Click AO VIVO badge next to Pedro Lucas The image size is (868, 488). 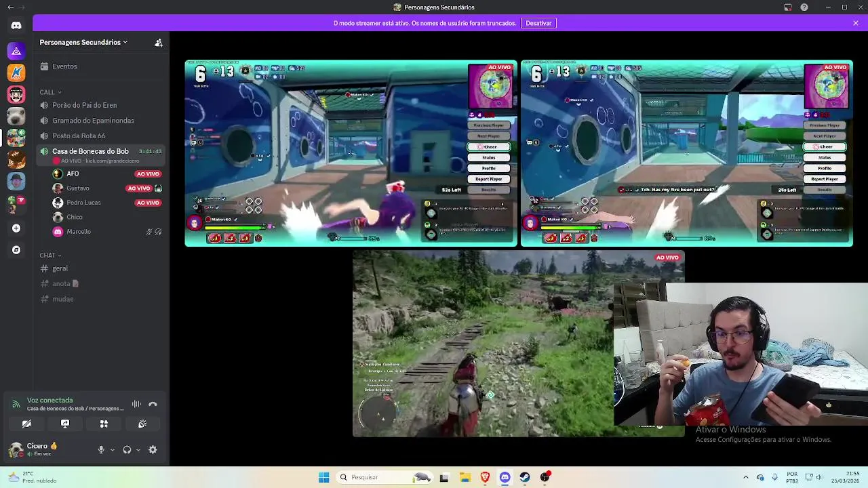coord(148,203)
